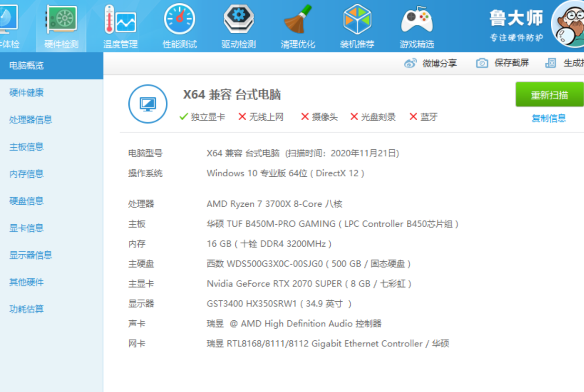Click the 保存截屏 camera icon
Image resolution: width=584 pixels, height=392 pixels.
(482, 63)
